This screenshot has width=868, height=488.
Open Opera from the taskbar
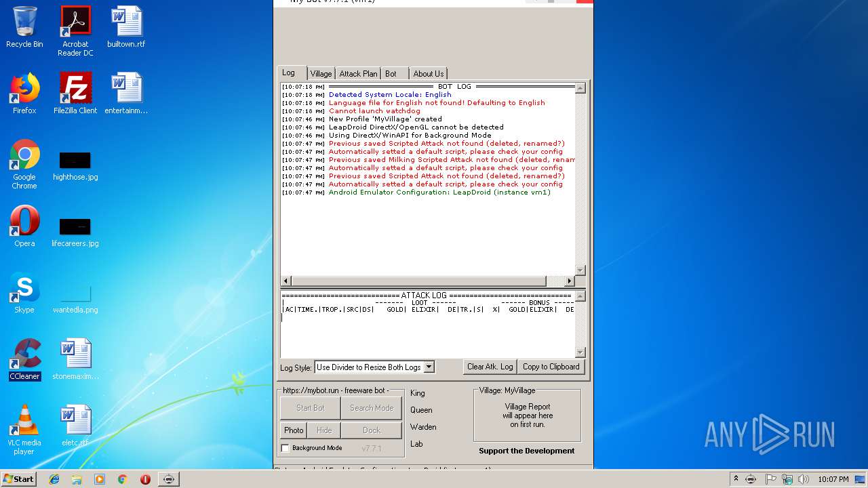(x=145, y=479)
